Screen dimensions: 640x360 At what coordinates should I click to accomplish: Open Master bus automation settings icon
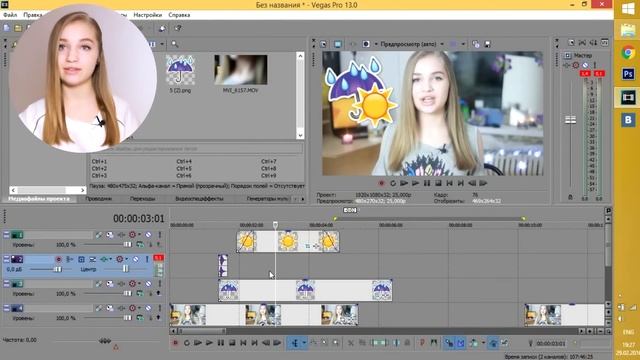[576, 65]
